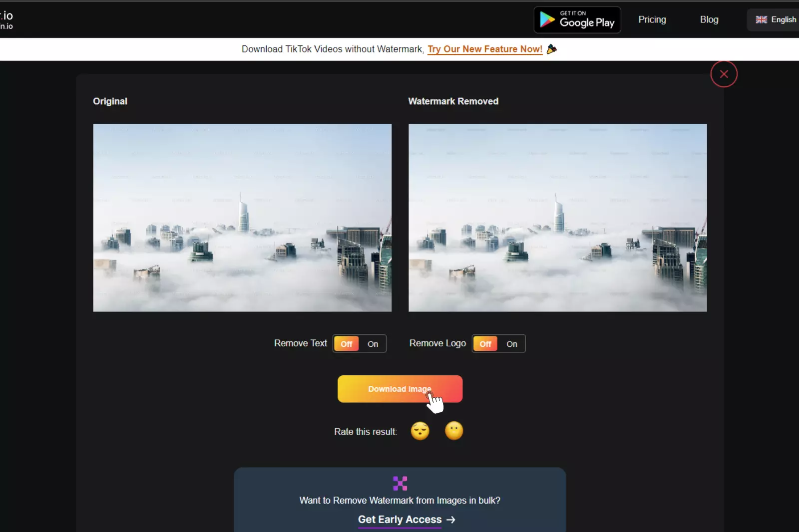Click the sleepy face rating emoji
Viewport: 799px width, 532px height.
420,431
